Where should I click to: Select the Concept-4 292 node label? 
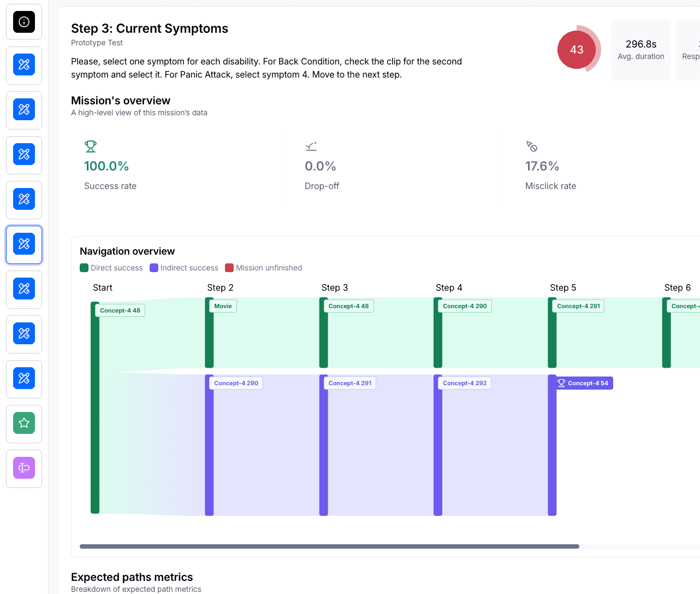click(465, 383)
